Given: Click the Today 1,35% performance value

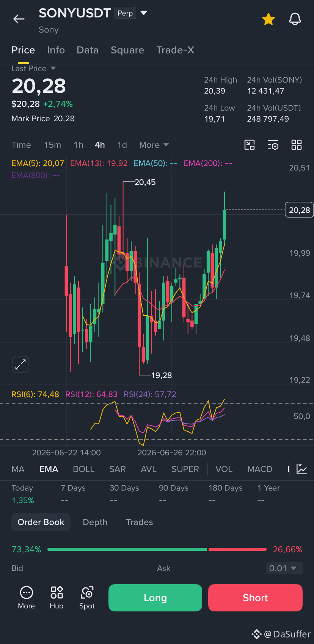Looking at the screenshot, I should 23,500.
